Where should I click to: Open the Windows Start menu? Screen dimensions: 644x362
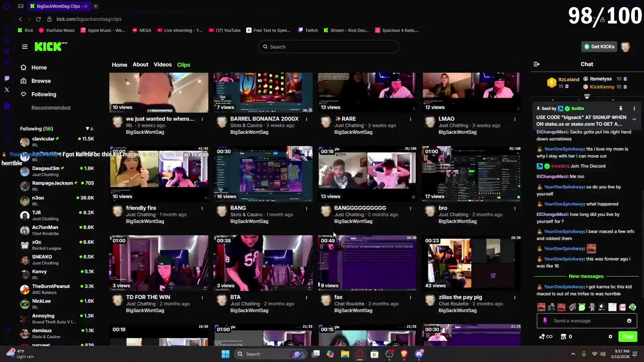pyautogui.click(x=225, y=354)
